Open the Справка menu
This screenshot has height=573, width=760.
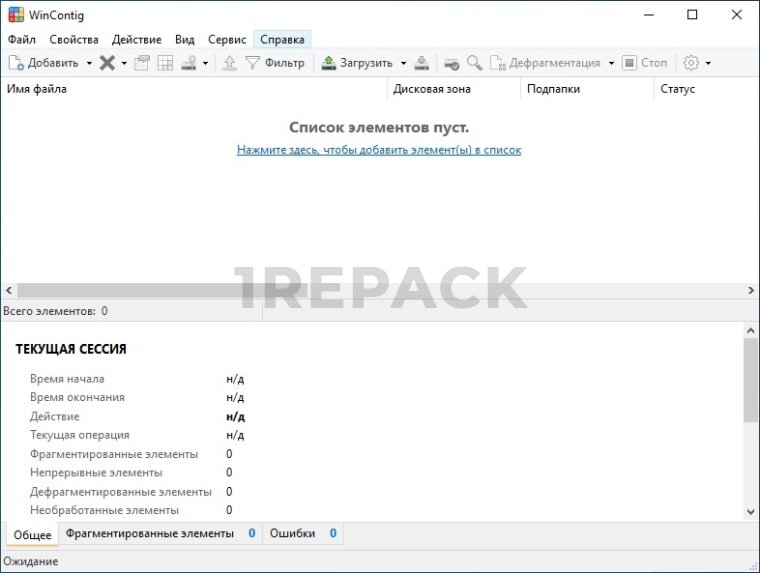click(282, 39)
